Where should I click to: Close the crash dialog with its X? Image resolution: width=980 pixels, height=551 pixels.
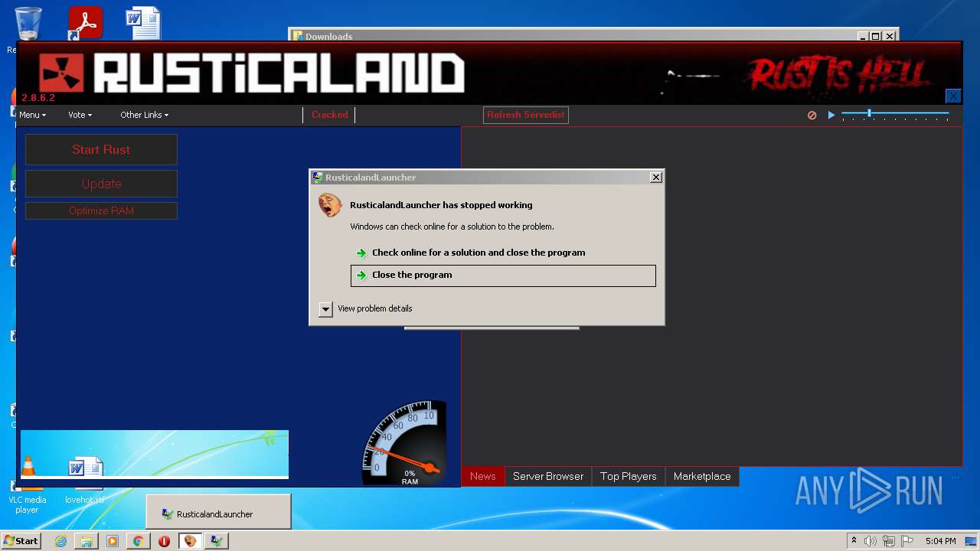point(655,177)
